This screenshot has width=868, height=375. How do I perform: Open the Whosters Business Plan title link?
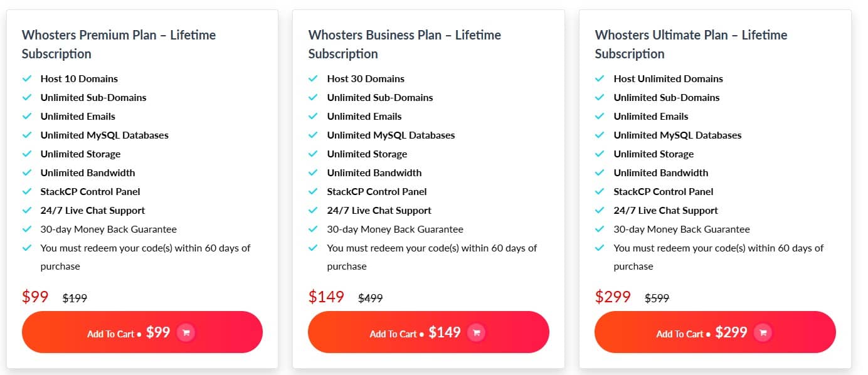click(x=404, y=45)
